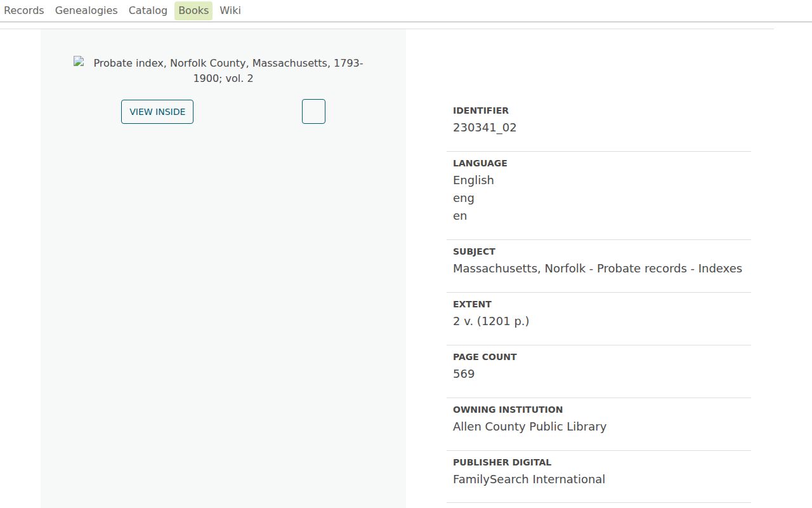Click the extent value '2 v. (1201 p.)'
The height and width of the screenshot is (508, 812).
click(x=491, y=321)
